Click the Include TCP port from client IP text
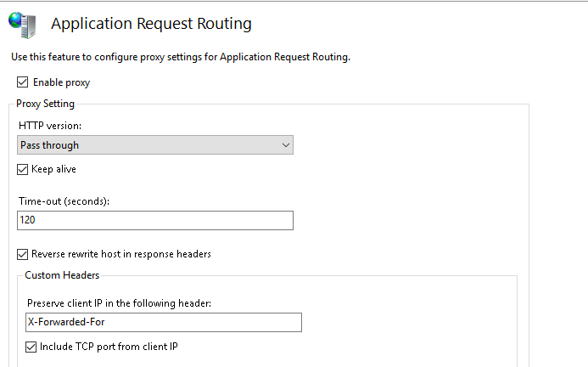588x367 pixels. click(109, 347)
